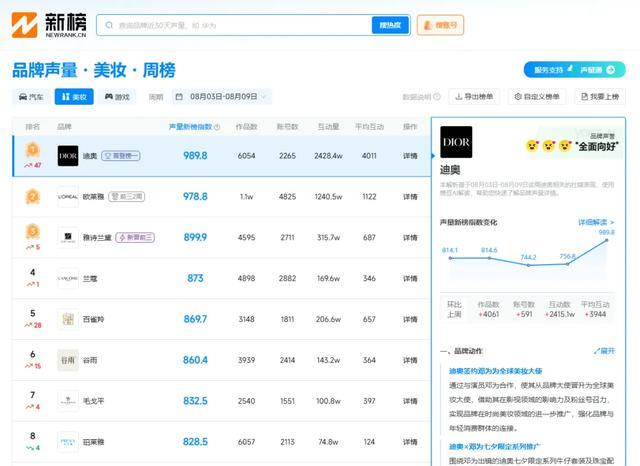This screenshot has height=466, width=640.
Task: Open 详情 for the 欧莱雅 row
Action: pyautogui.click(x=410, y=197)
